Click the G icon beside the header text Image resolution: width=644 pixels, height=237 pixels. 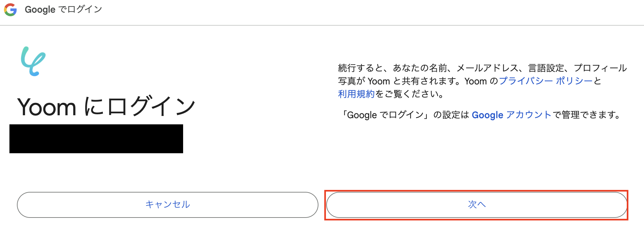tap(11, 9)
